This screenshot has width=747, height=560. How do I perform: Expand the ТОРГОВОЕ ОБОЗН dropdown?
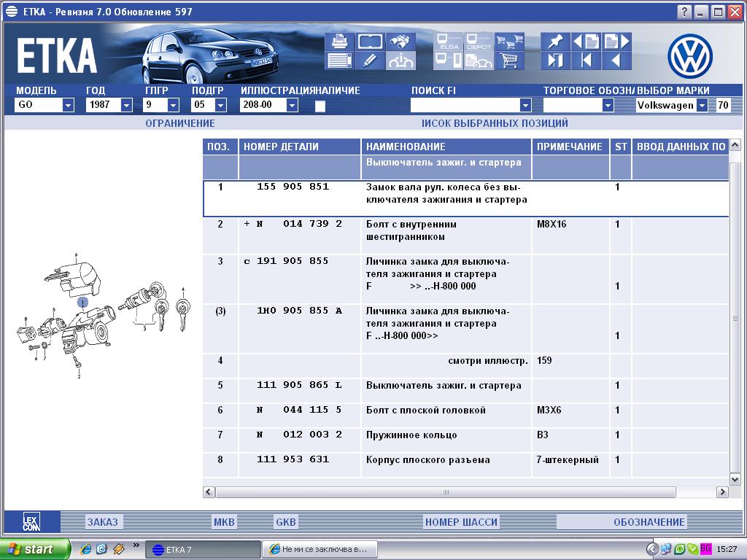tap(608, 105)
